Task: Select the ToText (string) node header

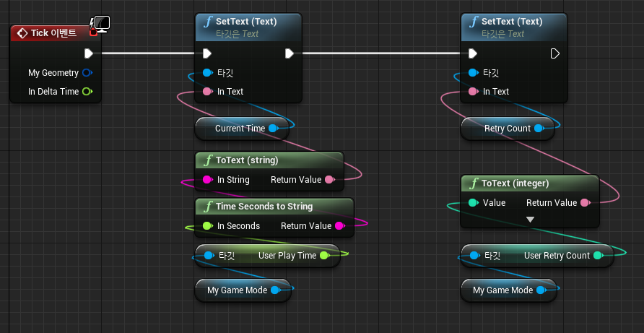Action: pos(269,160)
